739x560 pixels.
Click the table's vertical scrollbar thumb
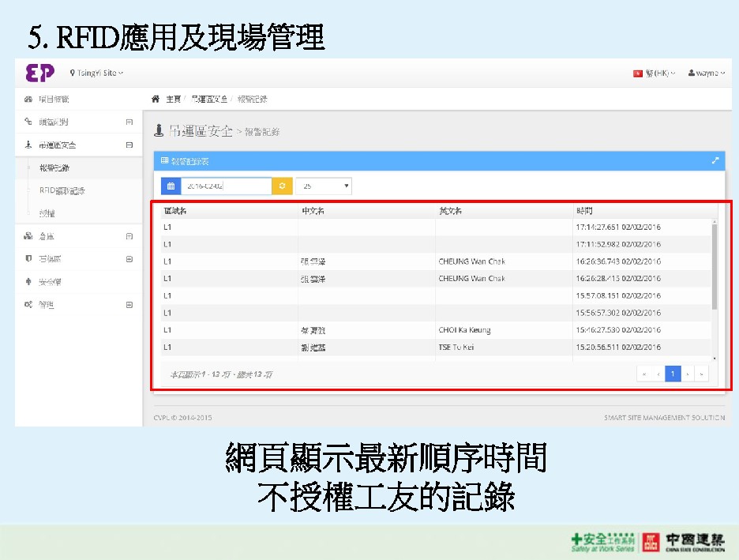point(715,267)
